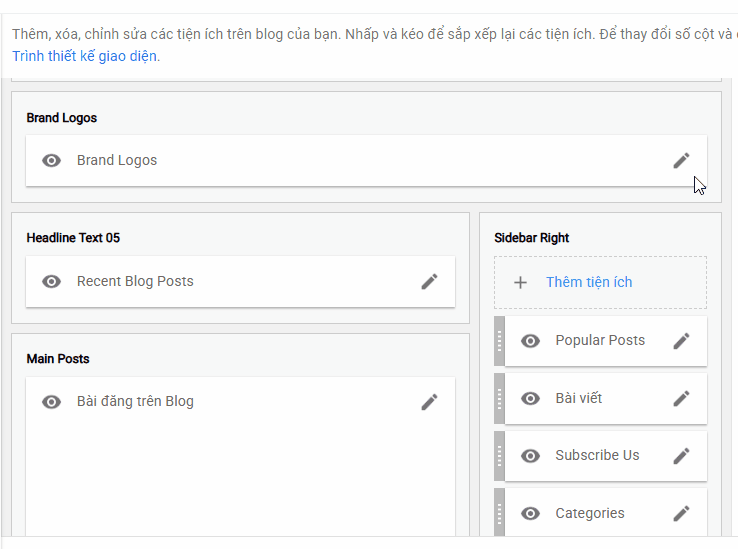Image resolution: width=738 pixels, height=549 pixels.
Task: Select the Subscribe Us drag handle
Action: tap(499, 456)
